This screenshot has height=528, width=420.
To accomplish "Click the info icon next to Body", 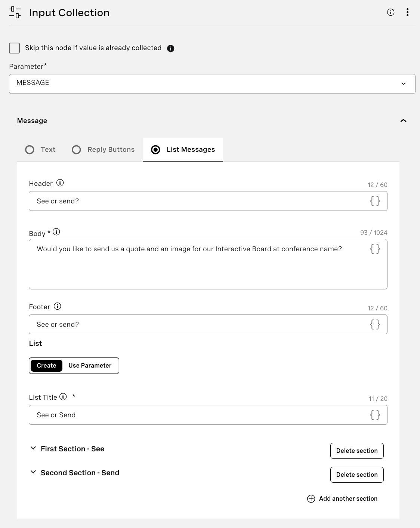I will pos(56,232).
